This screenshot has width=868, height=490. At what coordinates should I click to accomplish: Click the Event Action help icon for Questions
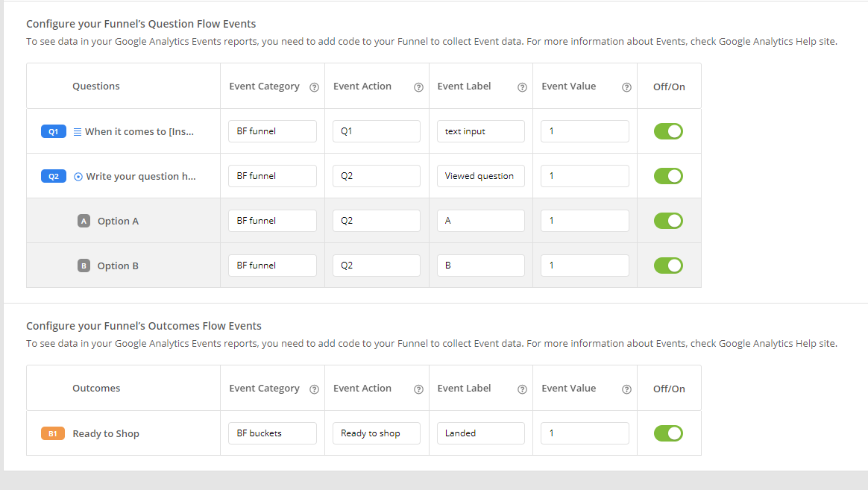(418, 87)
